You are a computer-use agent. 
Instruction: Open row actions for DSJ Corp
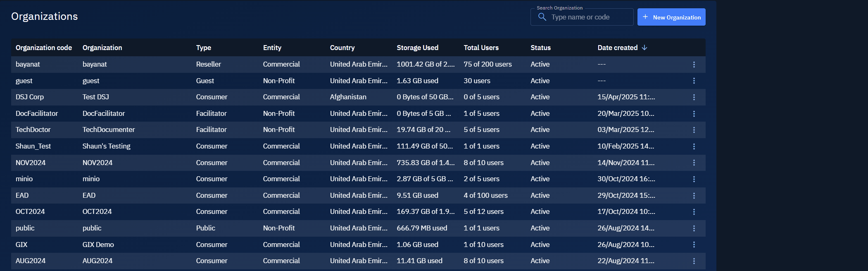click(694, 97)
